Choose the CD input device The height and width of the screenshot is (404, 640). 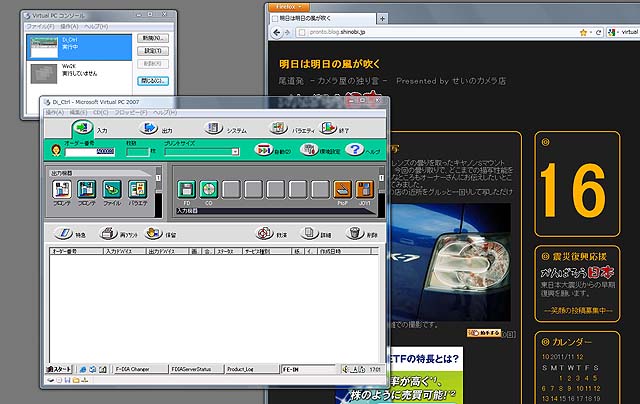tap(209, 190)
